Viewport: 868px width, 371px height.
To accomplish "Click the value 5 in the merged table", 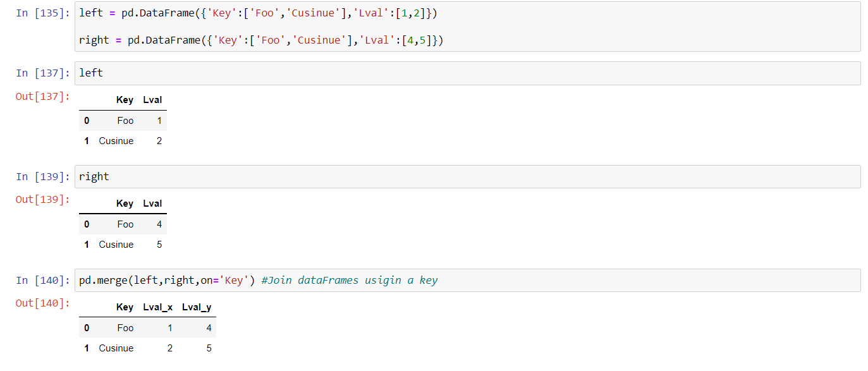I will tap(209, 348).
